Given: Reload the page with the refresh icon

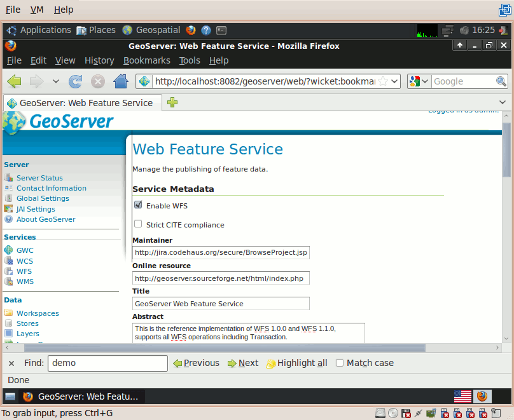Looking at the screenshot, I should tap(76, 81).
